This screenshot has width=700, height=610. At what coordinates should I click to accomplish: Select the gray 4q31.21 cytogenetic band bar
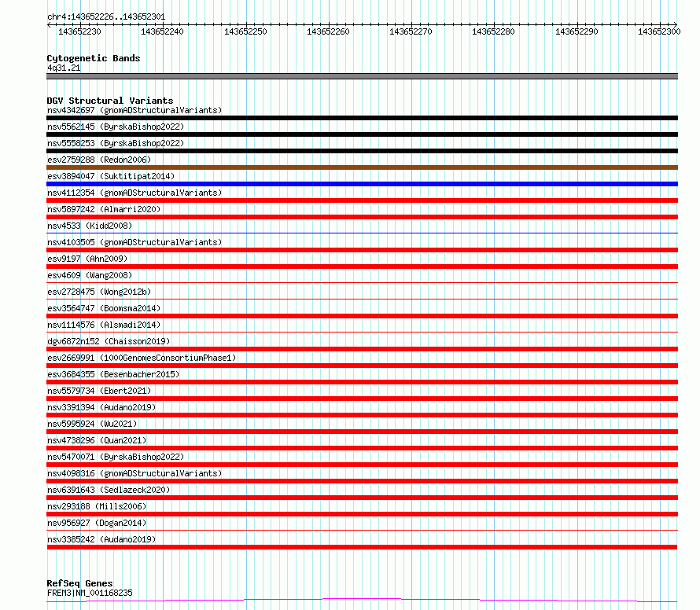(362, 76)
